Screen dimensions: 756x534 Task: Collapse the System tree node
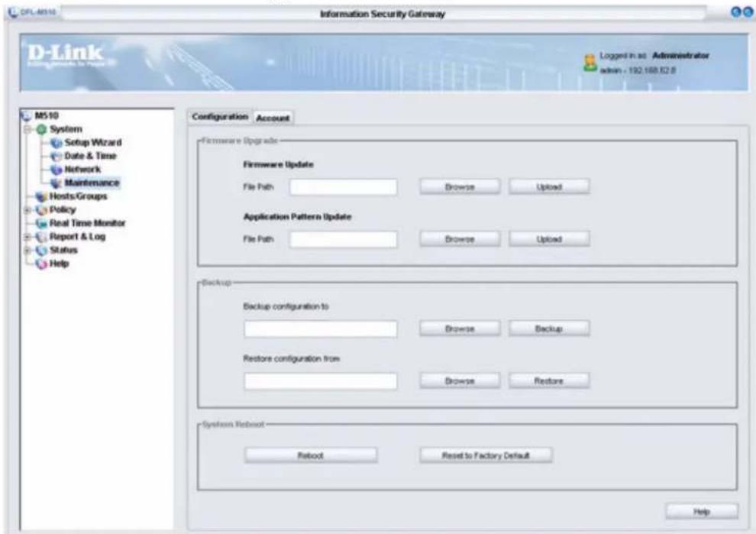click(27, 129)
